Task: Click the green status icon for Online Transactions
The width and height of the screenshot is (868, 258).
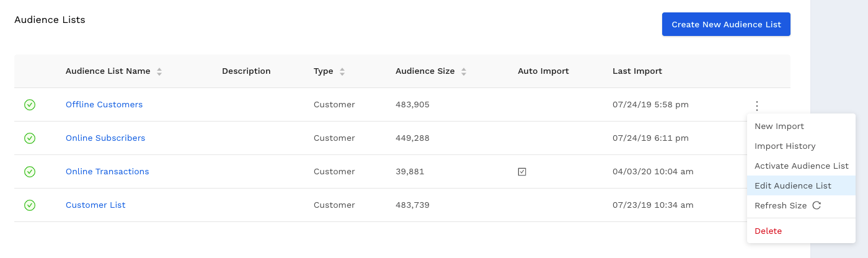Action: coord(30,172)
